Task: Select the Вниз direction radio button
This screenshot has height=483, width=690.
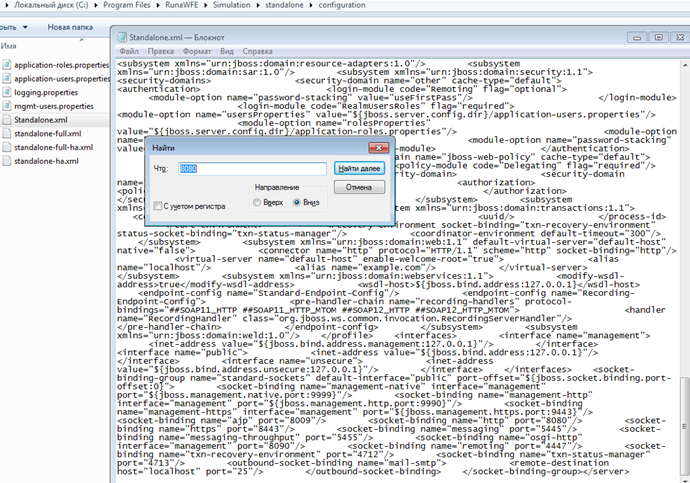Action: click(x=297, y=202)
